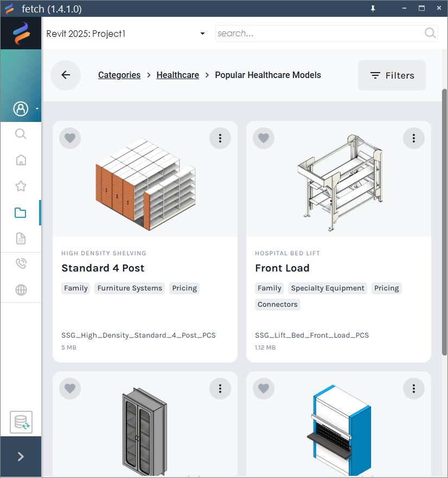Click the database sync icon
The height and width of the screenshot is (478, 448).
coord(21,422)
